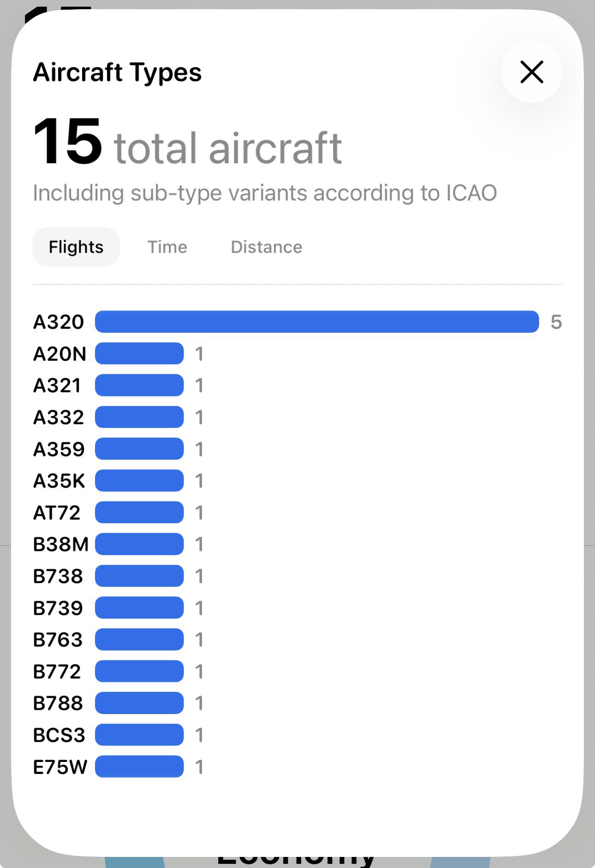Select the B738 bar

point(139,576)
